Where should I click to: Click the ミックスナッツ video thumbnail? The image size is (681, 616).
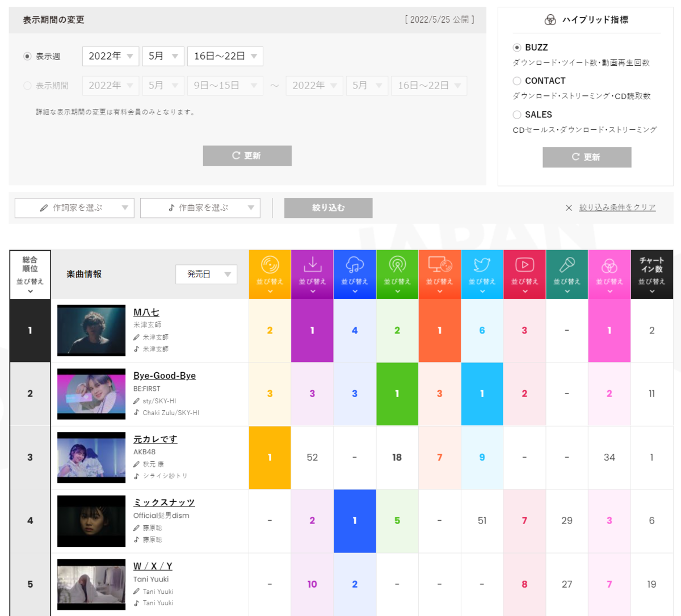pos(91,521)
